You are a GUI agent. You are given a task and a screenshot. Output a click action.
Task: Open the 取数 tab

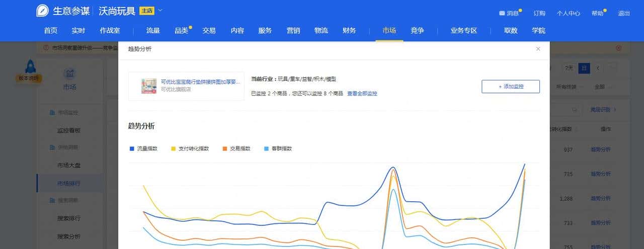point(511,31)
